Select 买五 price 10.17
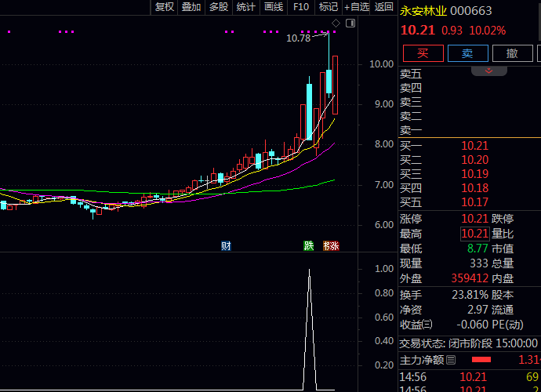Screen dimensions: 541x392 click(475, 202)
